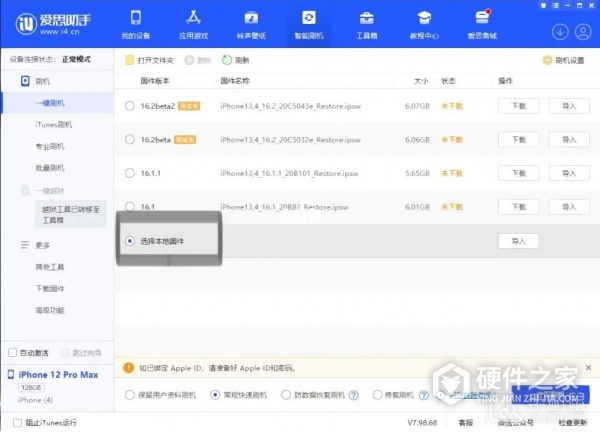
Task: Click version number V7.98.68
Action: (422, 423)
